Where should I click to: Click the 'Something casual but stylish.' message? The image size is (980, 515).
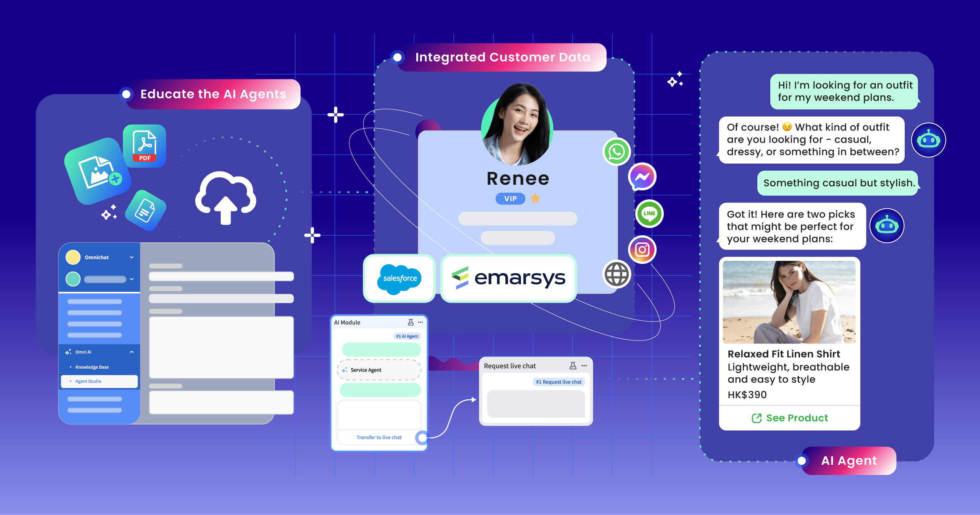click(837, 183)
